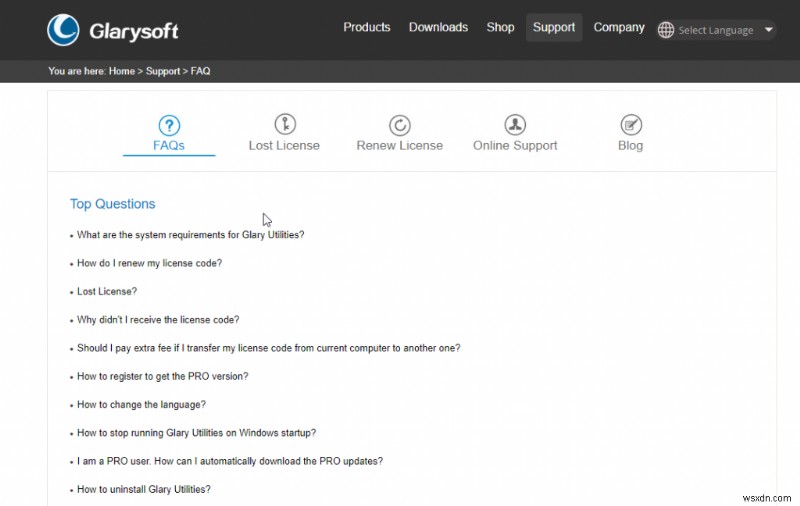Open the Downloads menu item
This screenshot has width=800, height=506.
pyautogui.click(x=438, y=27)
